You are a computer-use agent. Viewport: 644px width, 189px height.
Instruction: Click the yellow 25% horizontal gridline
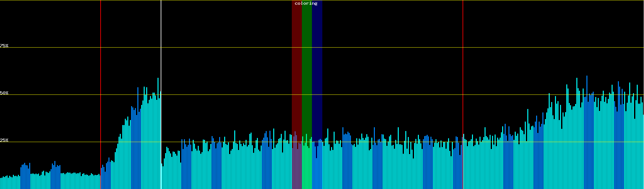click(377, 142)
